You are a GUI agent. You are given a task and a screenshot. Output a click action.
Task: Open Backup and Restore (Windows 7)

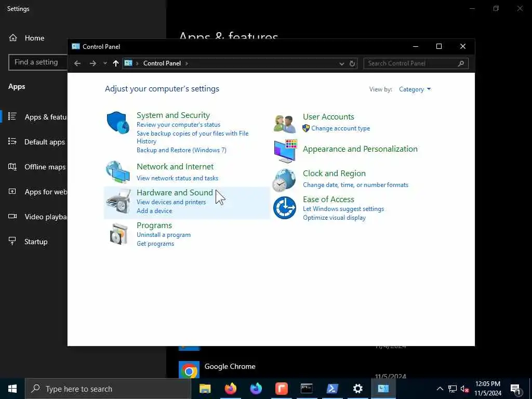tap(181, 150)
